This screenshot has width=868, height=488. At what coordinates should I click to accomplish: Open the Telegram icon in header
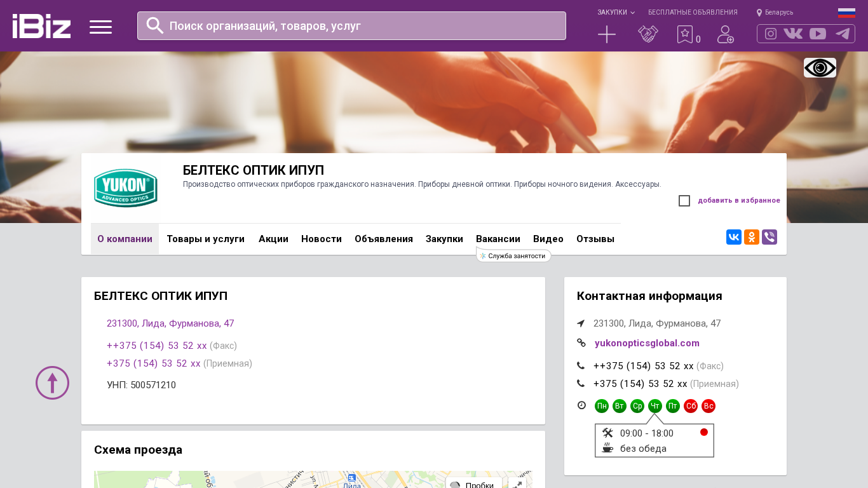843,34
